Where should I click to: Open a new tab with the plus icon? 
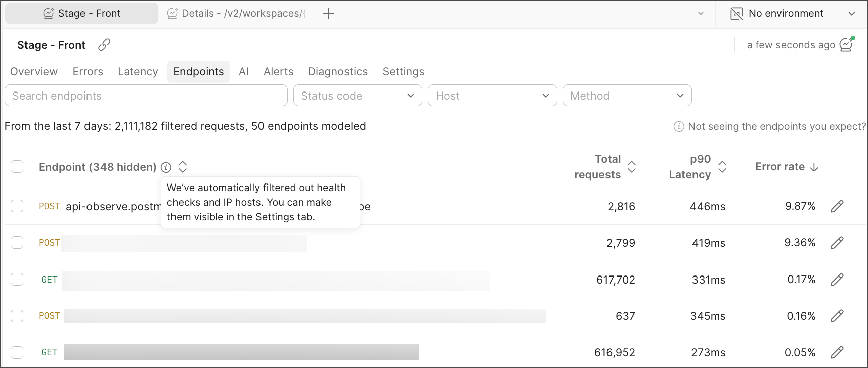pyautogui.click(x=328, y=14)
